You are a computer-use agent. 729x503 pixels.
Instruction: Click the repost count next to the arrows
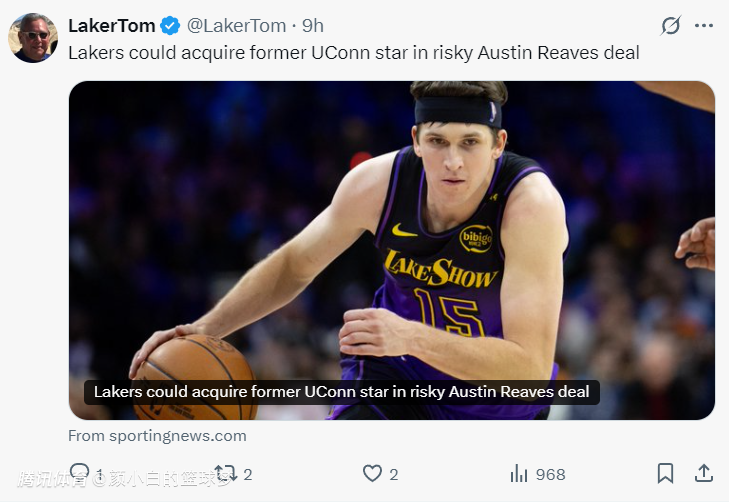click(x=248, y=475)
